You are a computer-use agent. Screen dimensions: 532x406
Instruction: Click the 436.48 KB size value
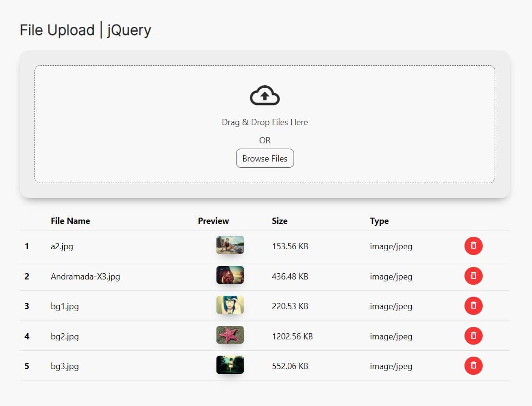290,277
